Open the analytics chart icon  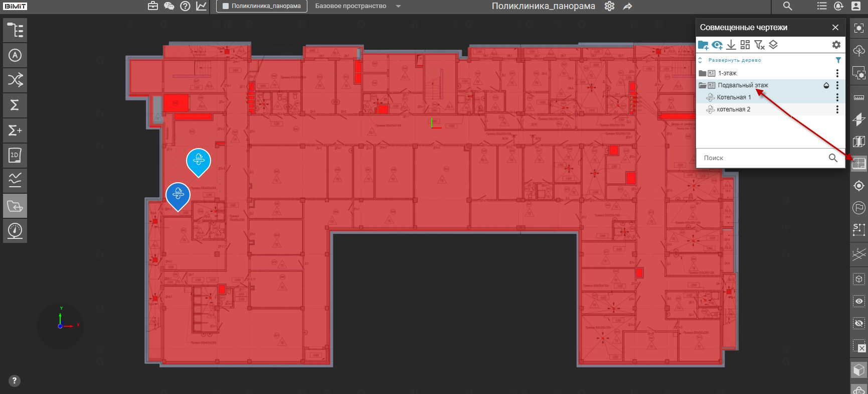(201, 6)
